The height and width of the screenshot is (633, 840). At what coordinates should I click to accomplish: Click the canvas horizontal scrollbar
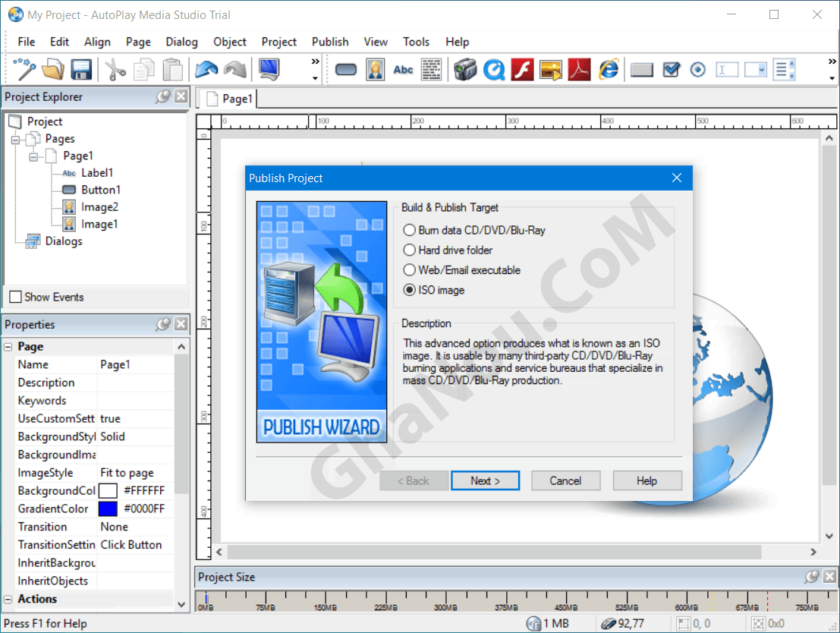(494, 552)
